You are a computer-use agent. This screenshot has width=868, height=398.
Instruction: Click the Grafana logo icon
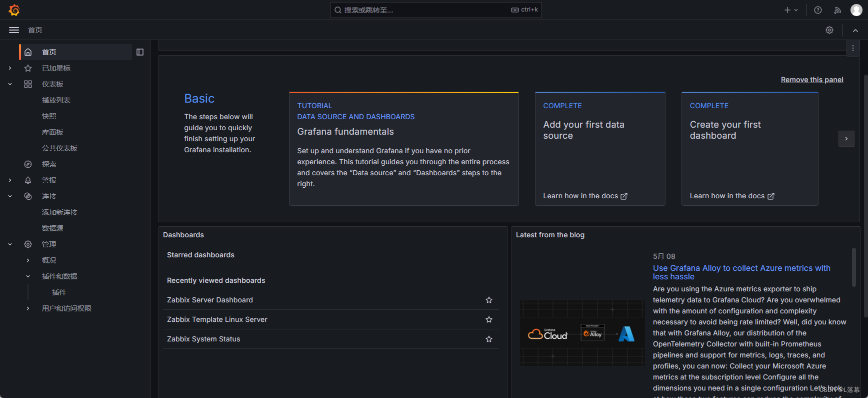point(14,10)
